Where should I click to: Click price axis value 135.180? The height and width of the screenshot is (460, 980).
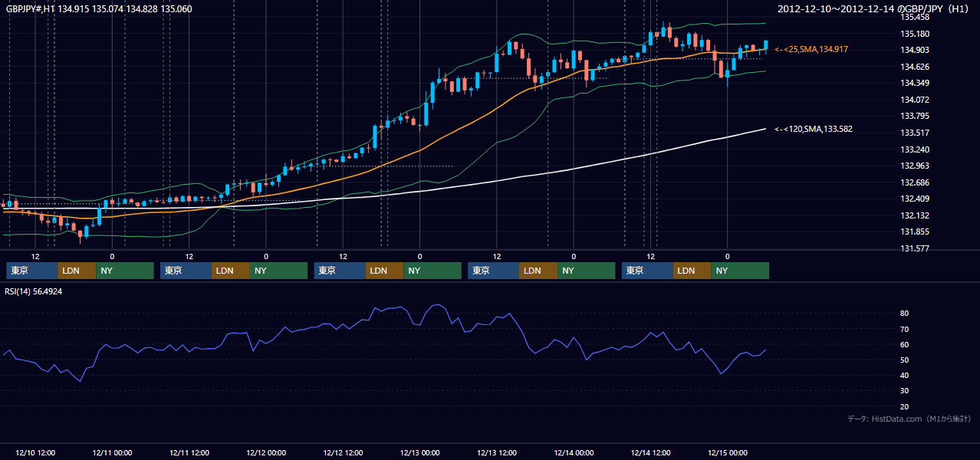pos(916,34)
